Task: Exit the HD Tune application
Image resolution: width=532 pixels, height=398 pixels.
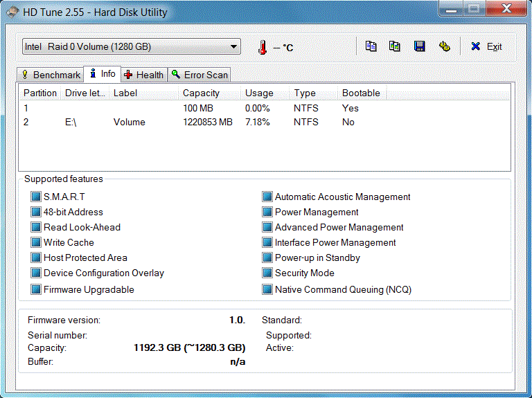Action: coord(486,46)
